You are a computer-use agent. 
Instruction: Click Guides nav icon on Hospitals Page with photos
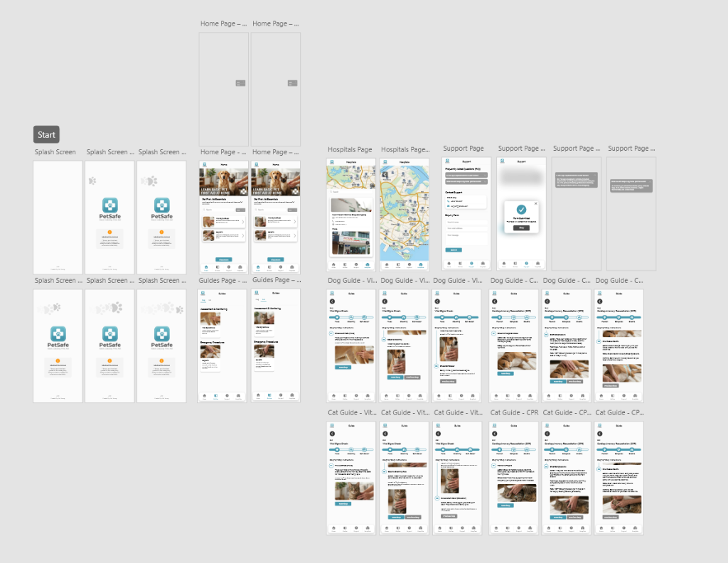click(x=345, y=265)
